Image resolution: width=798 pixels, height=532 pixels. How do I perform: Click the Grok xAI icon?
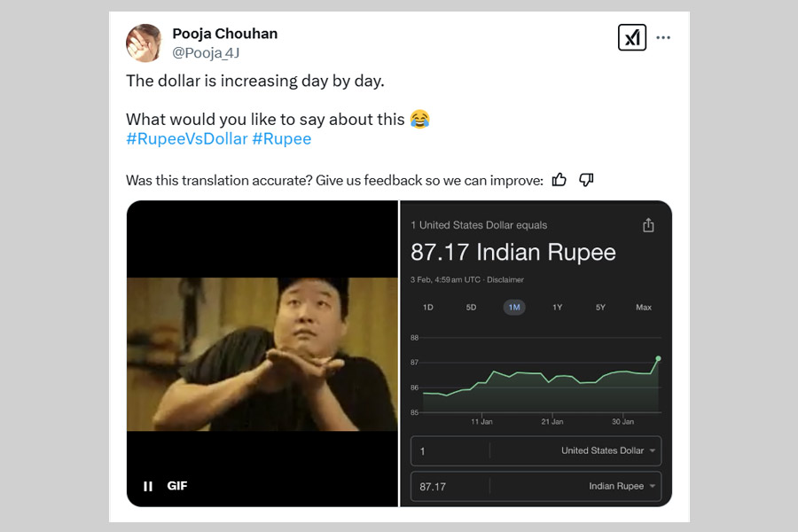pos(631,37)
